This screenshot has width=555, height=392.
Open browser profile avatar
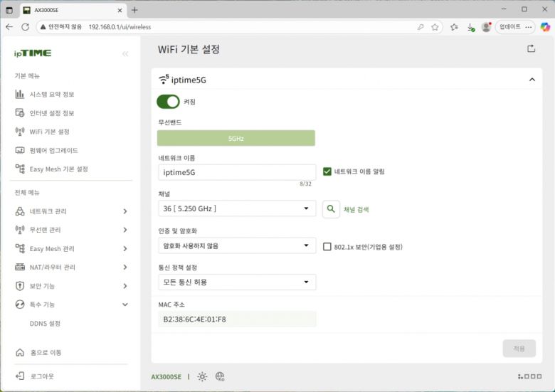[x=486, y=27]
